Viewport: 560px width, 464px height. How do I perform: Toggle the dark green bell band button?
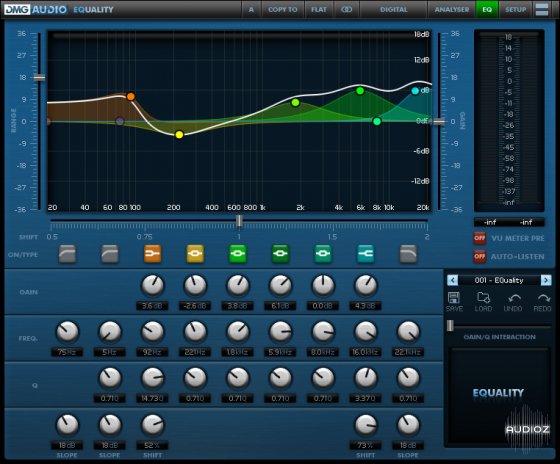pos(280,254)
